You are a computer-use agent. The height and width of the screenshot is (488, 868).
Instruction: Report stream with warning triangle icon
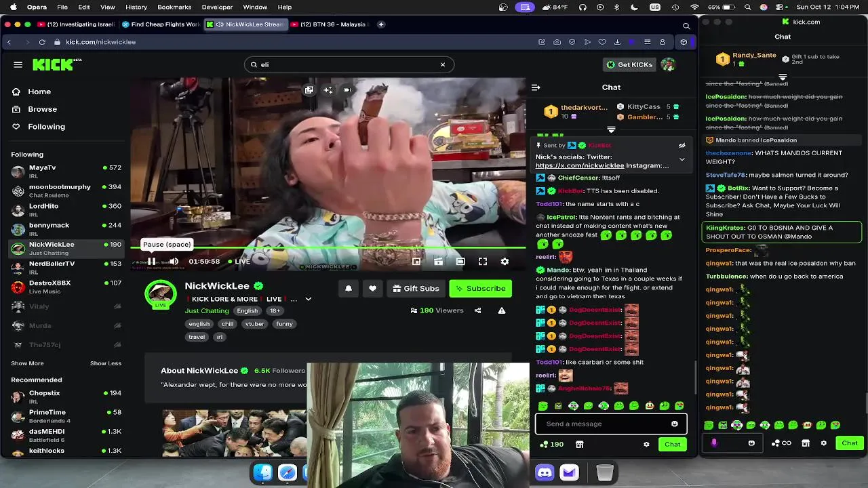(x=502, y=310)
